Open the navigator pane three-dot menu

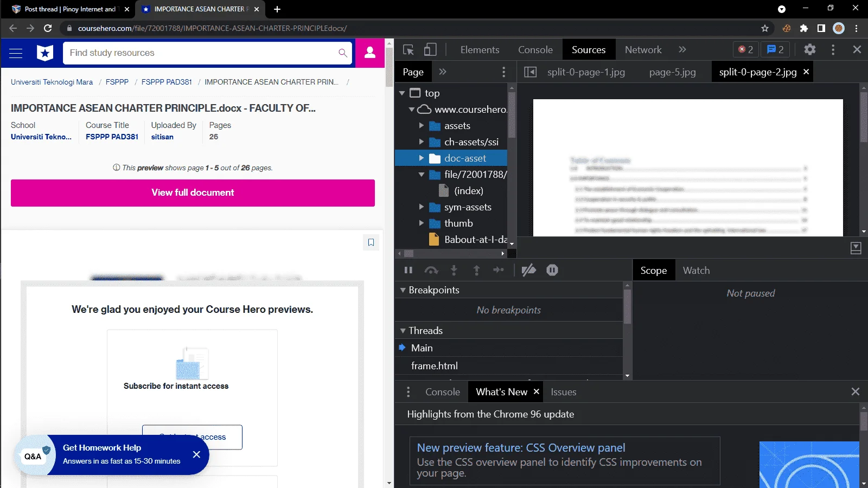point(504,72)
